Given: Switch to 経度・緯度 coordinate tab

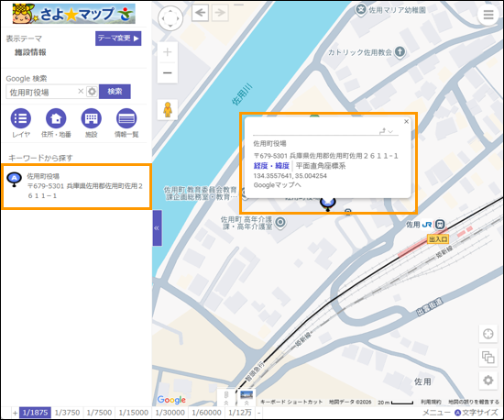Looking at the screenshot, I should click(271, 166).
